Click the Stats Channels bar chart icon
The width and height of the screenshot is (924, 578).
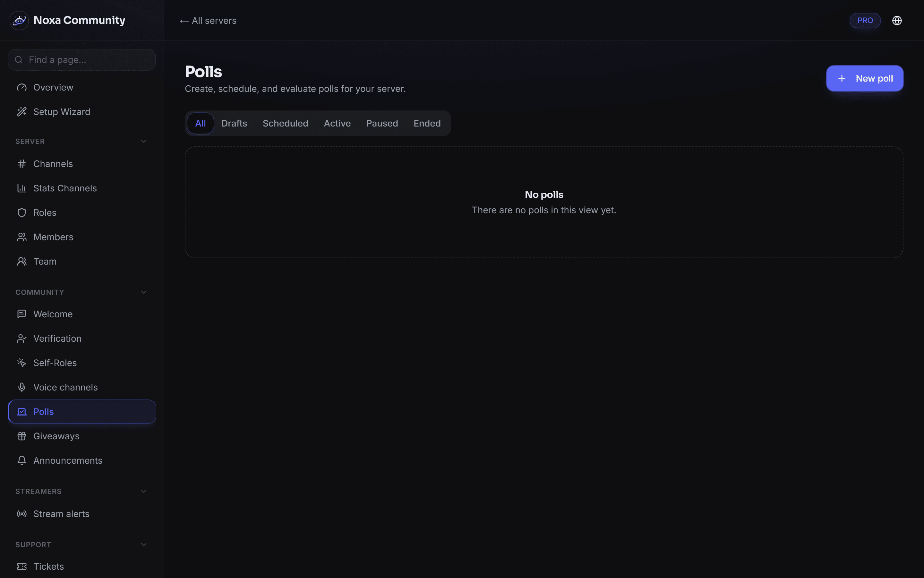[x=22, y=188]
